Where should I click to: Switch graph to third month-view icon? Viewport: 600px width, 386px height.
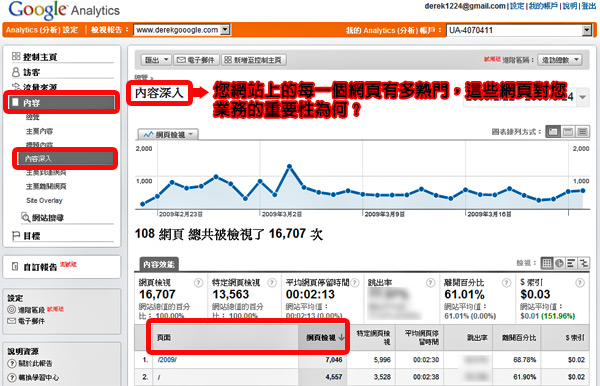(582, 132)
